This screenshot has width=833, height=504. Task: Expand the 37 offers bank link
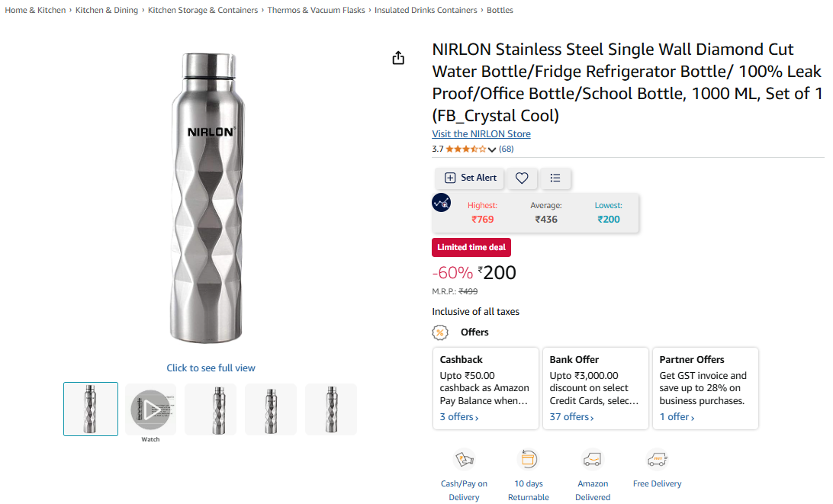571,417
